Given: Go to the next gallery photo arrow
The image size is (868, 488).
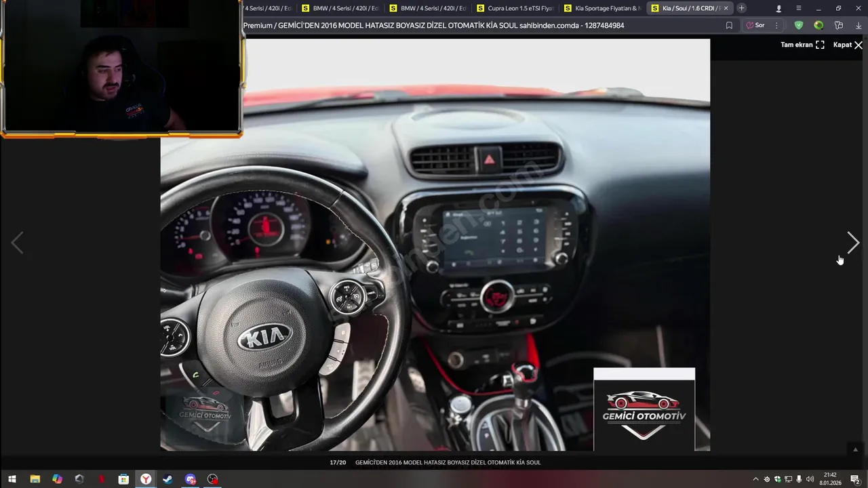Looking at the screenshot, I should point(853,243).
